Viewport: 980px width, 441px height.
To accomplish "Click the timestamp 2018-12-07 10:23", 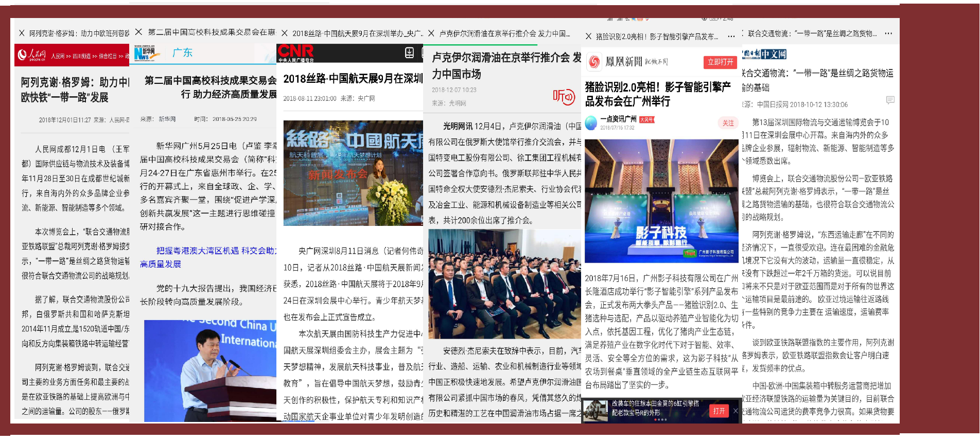I will point(454,90).
